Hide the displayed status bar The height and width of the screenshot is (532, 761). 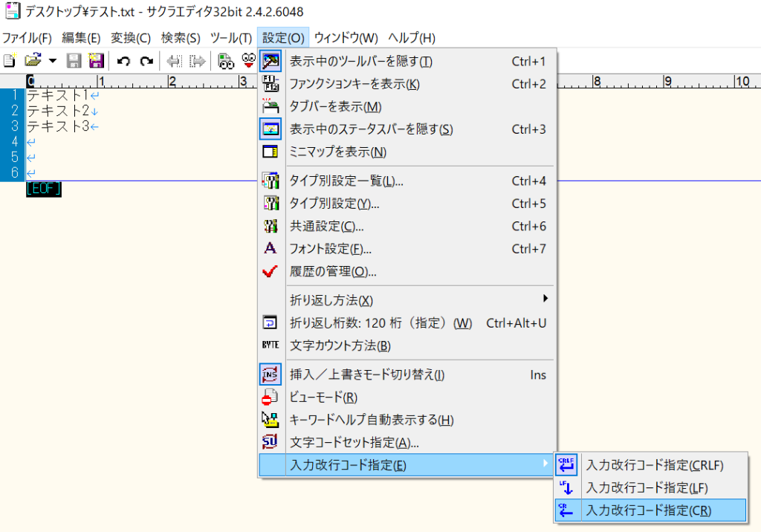click(371, 129)
